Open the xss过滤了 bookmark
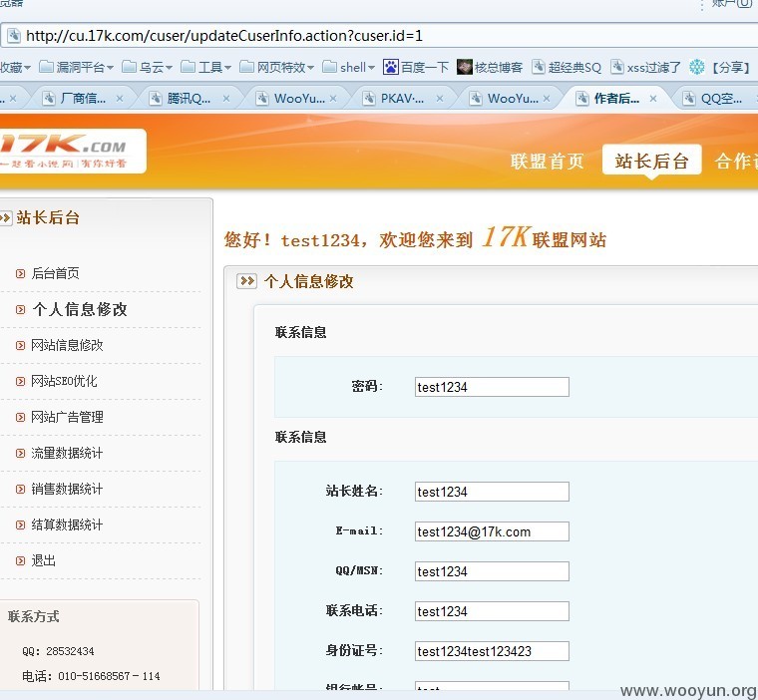This screenshot has height=700, width=758. pyautogui.click(x=645, y=67)
